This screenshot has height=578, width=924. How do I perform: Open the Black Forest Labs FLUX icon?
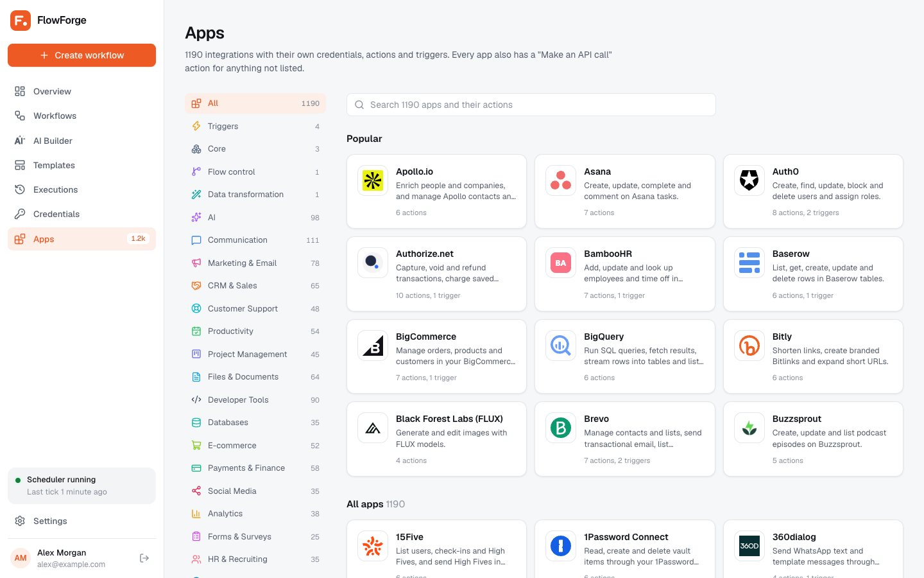[x=373, y=428]
